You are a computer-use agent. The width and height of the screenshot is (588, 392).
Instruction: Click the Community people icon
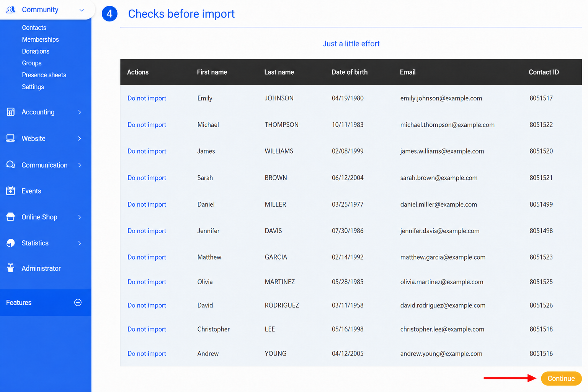(11, 10)
